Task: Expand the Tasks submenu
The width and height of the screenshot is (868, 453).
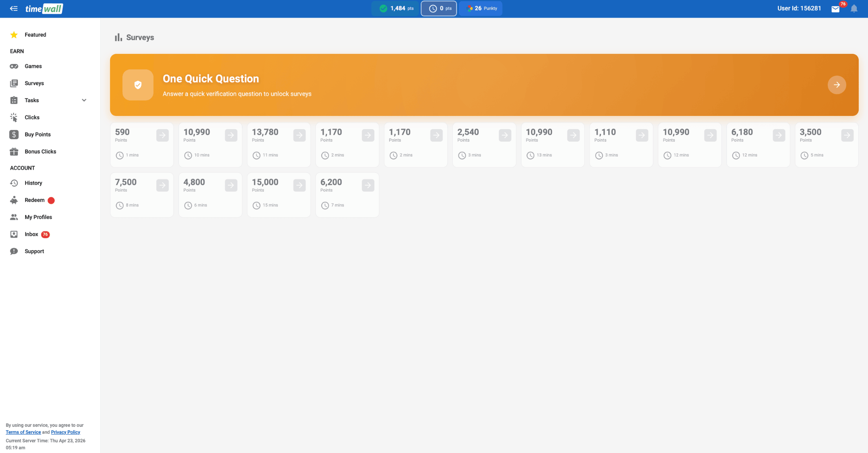Action: [84, 100]
